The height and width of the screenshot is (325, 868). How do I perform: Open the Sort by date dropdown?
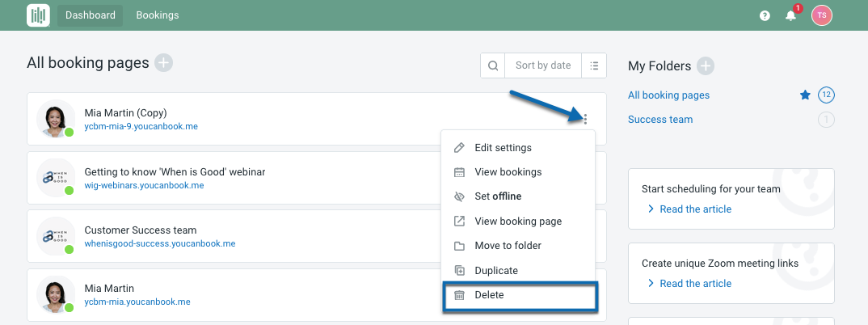542,65
